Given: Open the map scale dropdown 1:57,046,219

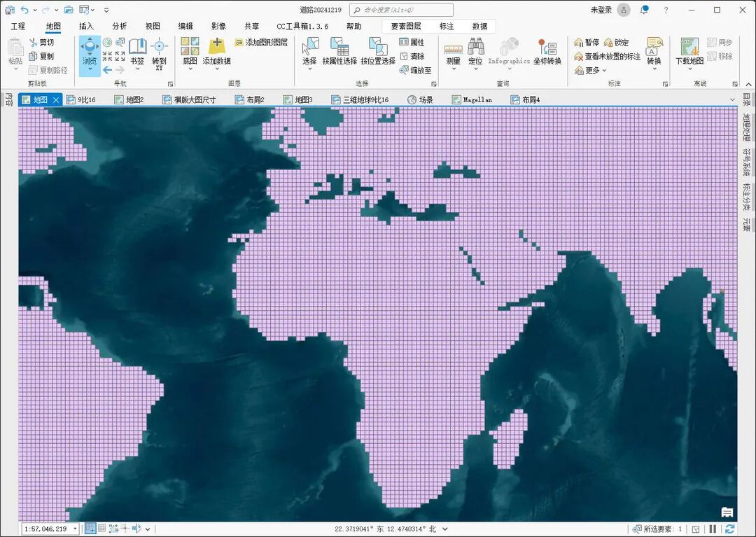Looking at the screenshot, I should click(x=75, y=529).
